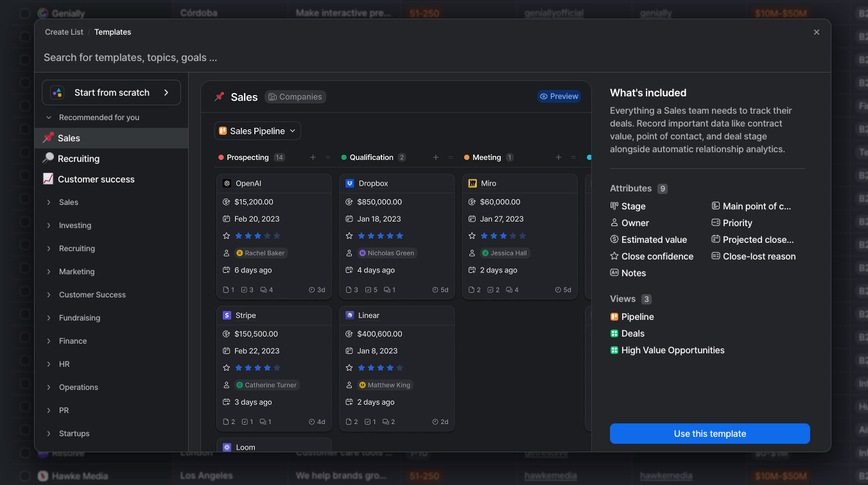
Task: Select the Sales recommended template
Action: (x=112, y=138)
